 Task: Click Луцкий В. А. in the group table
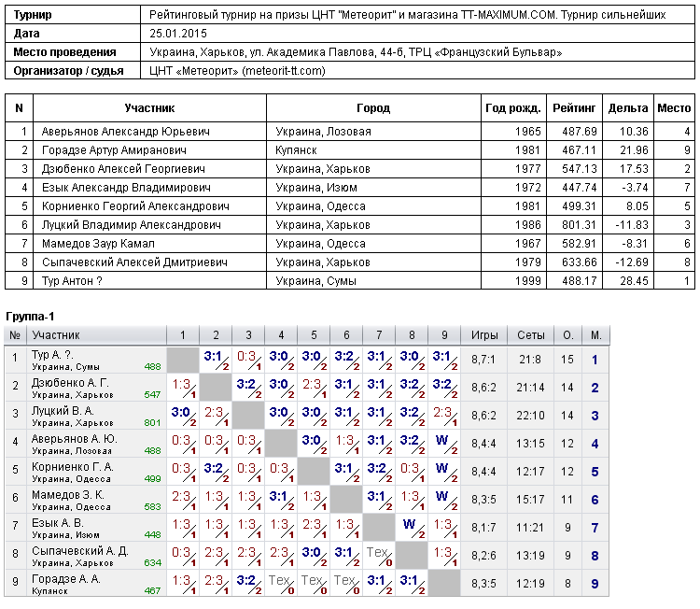click(x=63, y=411)
